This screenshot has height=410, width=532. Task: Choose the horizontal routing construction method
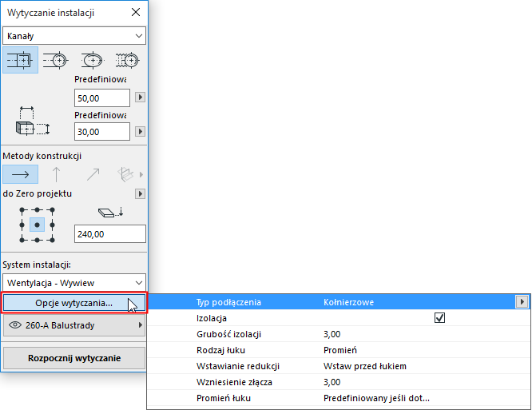tap(20, 174)
